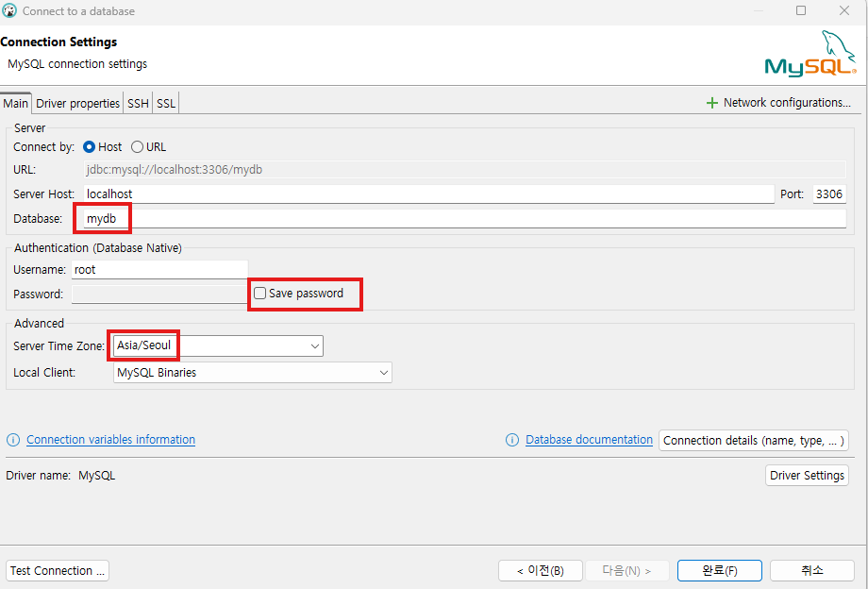Click Network configurations link
This screenshot has height=589, width=868.
(x=787, y=103)
